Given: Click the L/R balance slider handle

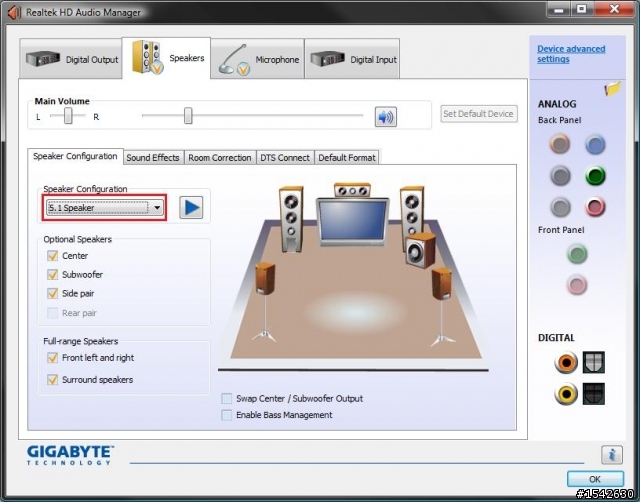Looking at the screenshot, I should tap(68, 116).
